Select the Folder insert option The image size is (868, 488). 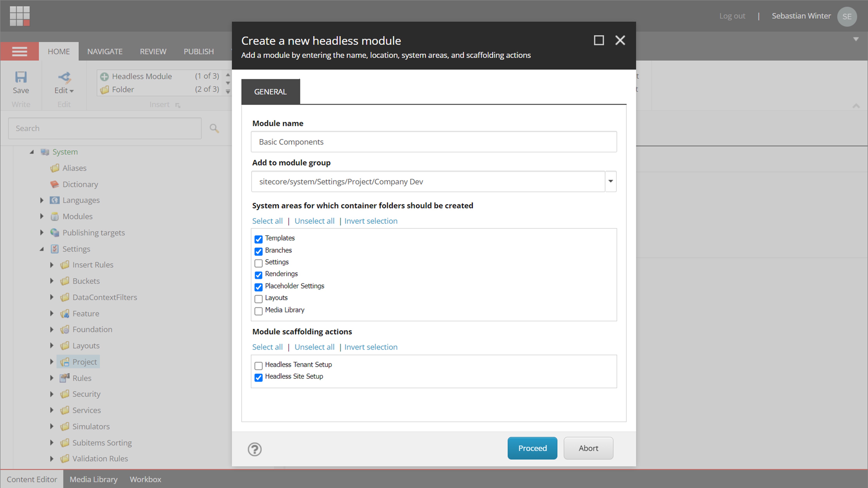pos(104,89)
